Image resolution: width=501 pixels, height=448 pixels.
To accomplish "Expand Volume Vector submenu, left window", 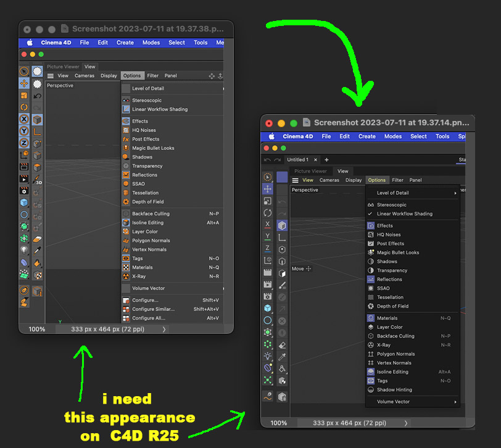I will tap(173, 288).
